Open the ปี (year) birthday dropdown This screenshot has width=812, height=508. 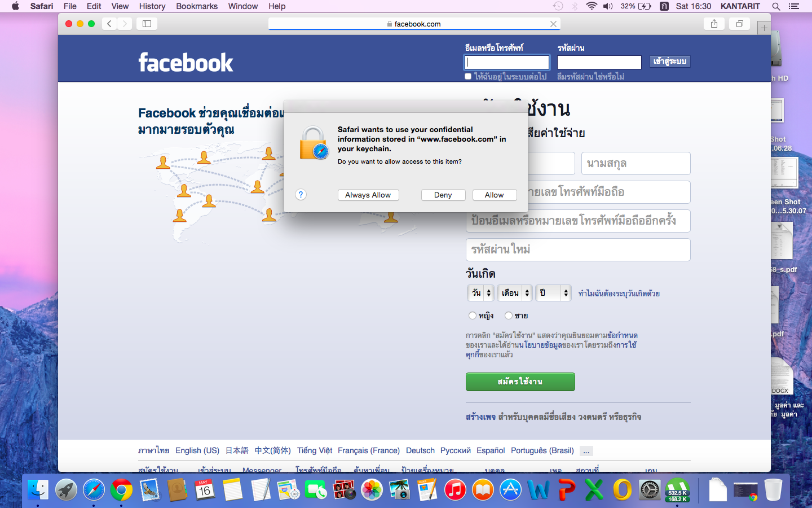[553, 293]
